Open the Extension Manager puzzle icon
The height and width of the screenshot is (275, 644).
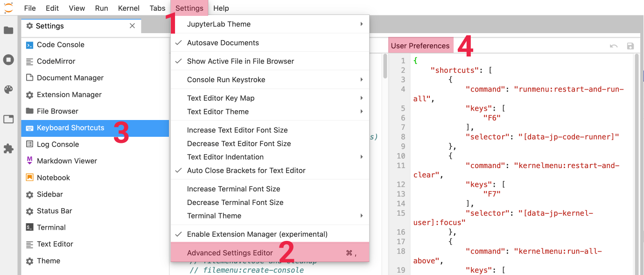click(x=8, y=148)
